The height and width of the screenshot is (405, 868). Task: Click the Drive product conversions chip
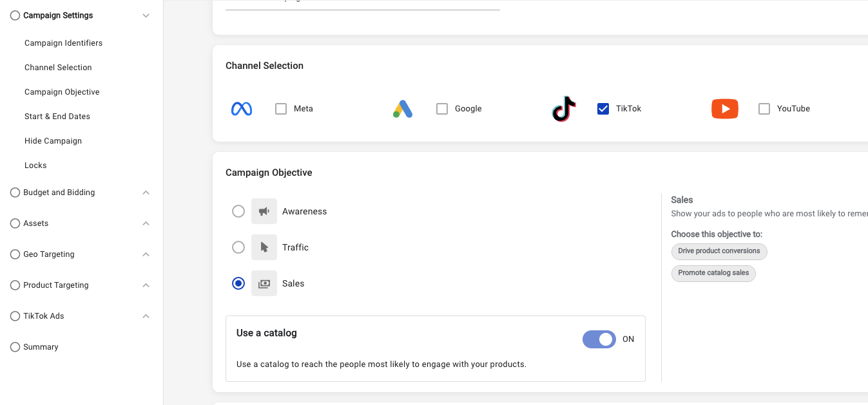[x=719, y=251]
